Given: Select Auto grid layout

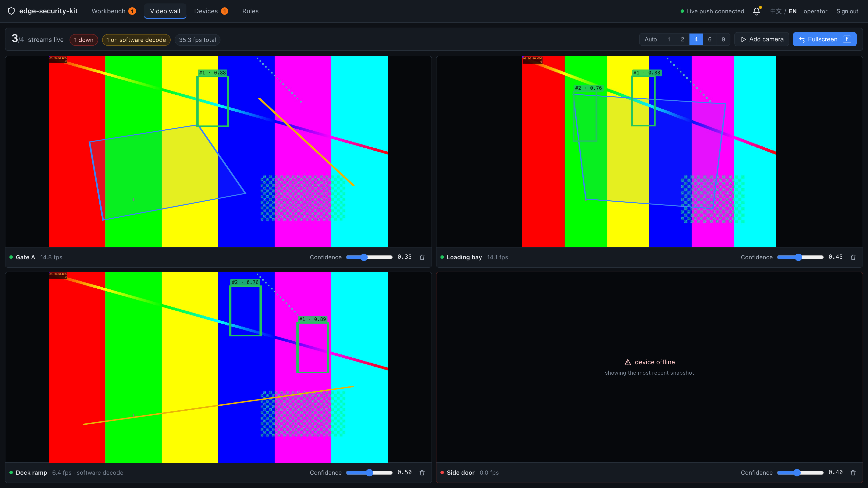Looking at the screenshot, I should click(651, 39).
